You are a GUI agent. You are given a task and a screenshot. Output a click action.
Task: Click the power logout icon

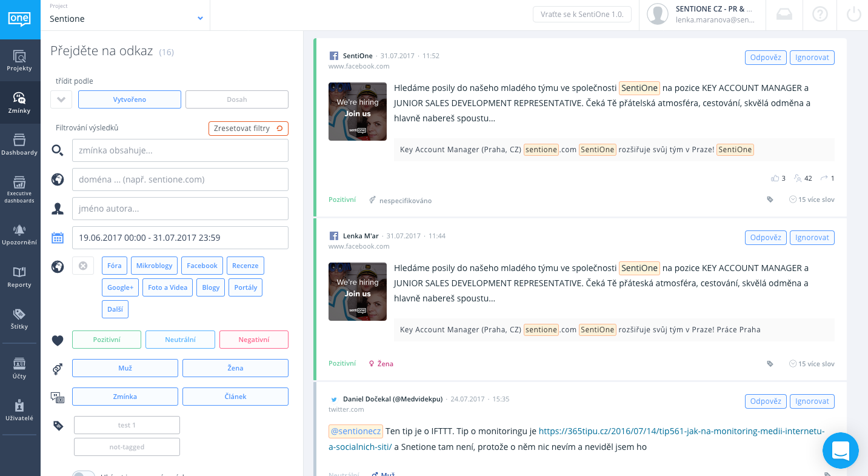click(x=853, y=15)
